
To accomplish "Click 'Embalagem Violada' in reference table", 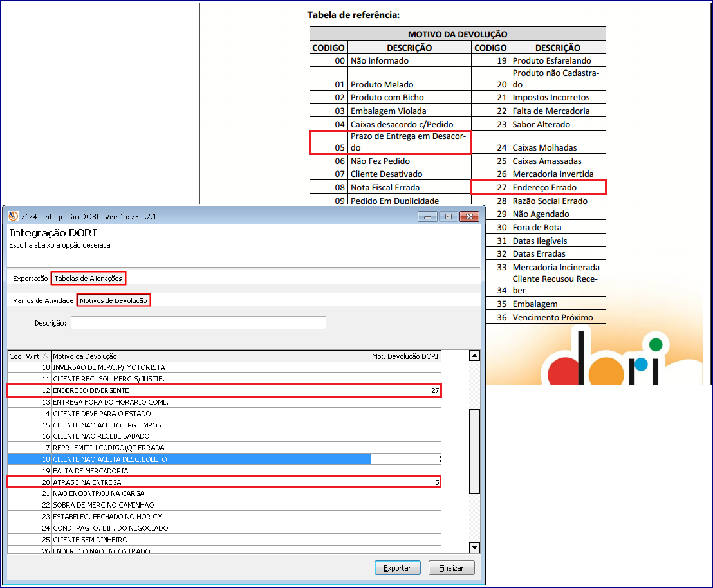I will tap(388, 111).
